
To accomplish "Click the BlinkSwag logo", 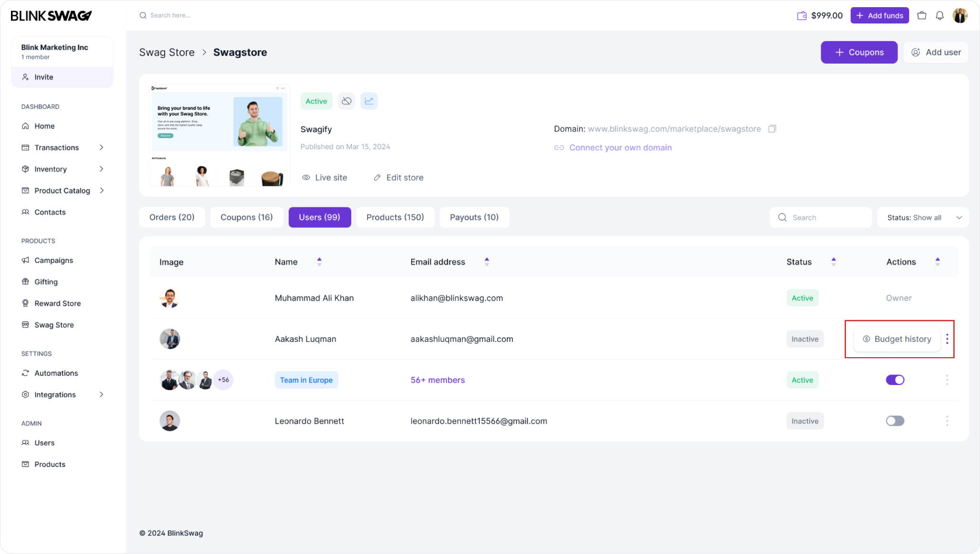I will [x=51, y=16].
